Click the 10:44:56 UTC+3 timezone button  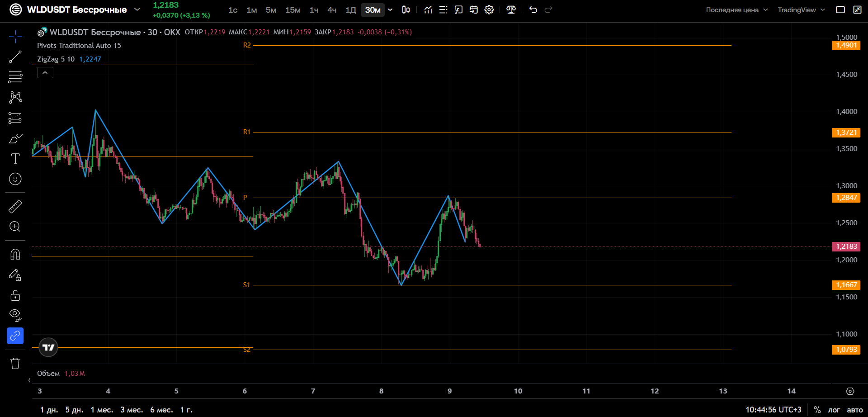773,410
